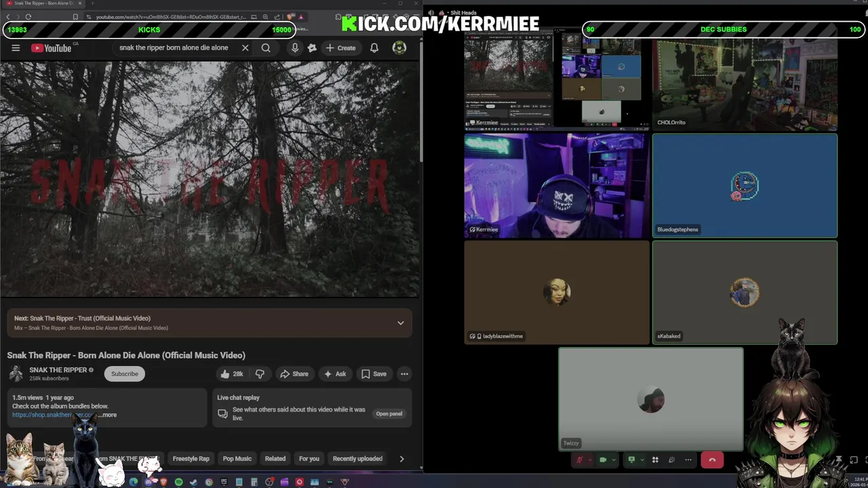The width and height of the screenshot is (868, 488).
Task: Select the Pop Music chip
Action: pos(237,459)
